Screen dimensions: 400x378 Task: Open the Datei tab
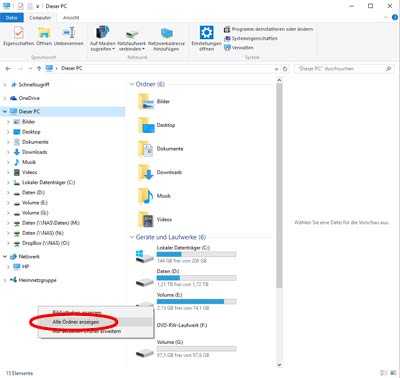coord(12,18)
